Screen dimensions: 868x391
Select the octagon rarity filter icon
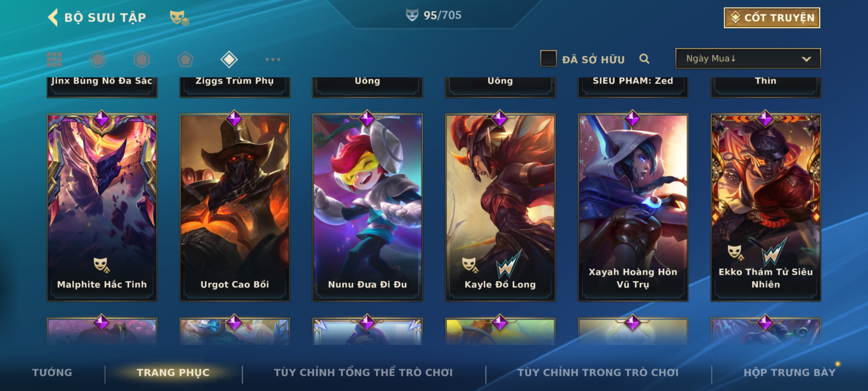[x=98, y=59]
